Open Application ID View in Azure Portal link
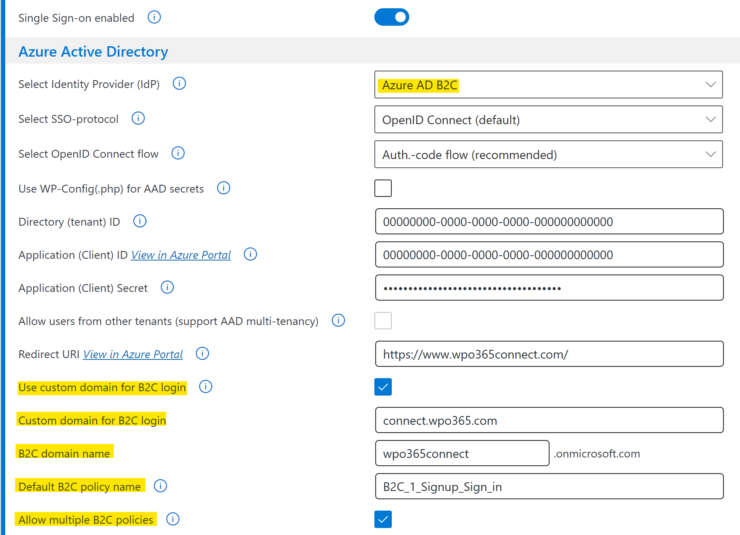This screenshot has width=740, height=535. click(x=181, y=255)
